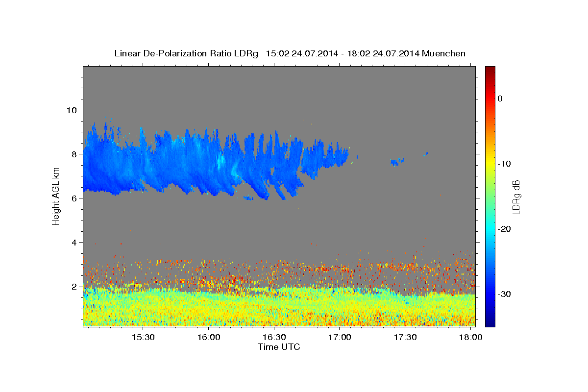The width and height of the screenshot is (588, 392).
Task: Click the small isolated blue cloud patch near 17:25
Action: tap(397, 161)
